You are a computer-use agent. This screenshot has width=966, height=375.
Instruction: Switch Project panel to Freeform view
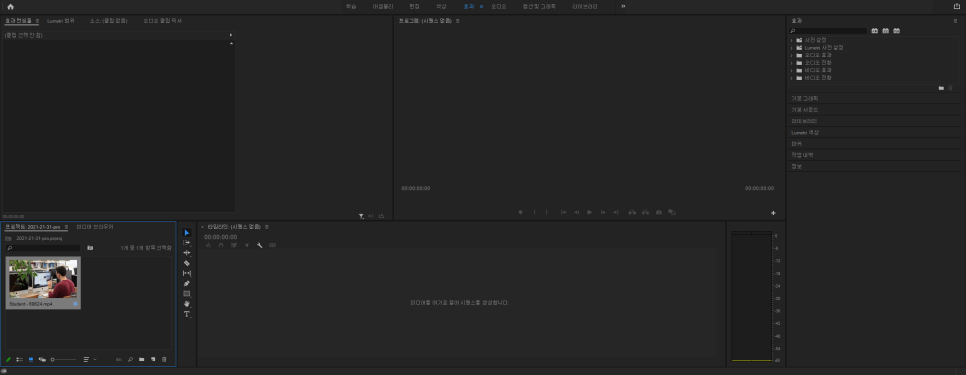[42, 359]
